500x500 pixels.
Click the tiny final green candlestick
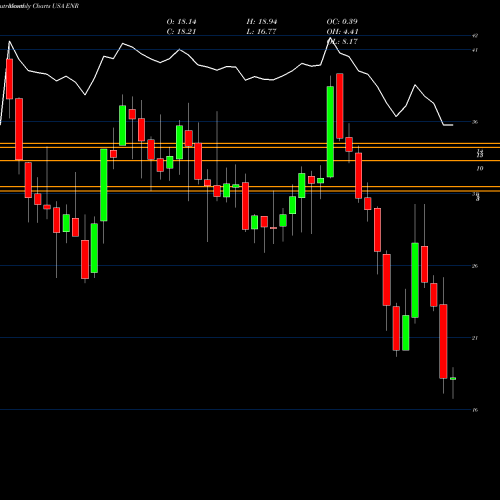pos(453,379)
